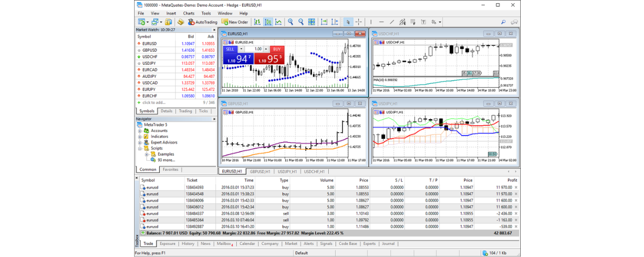This screenshot has width=644, height=257.
Task: Click the shapes objects toolbar icon
Action: pos(434,22)
